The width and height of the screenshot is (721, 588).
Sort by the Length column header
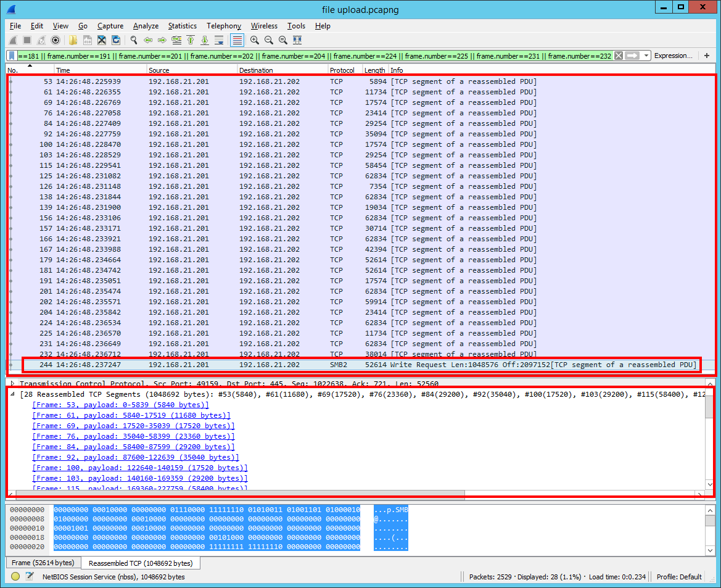pos(375,70)
